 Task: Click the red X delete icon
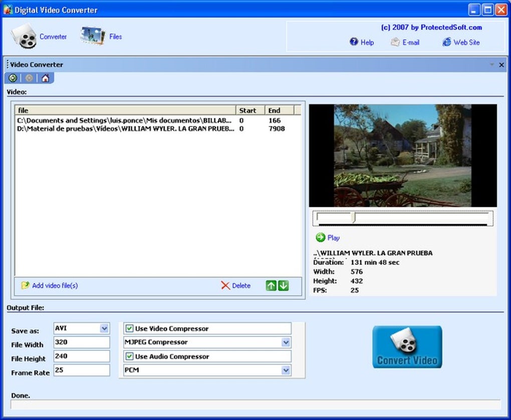point(225,285)
